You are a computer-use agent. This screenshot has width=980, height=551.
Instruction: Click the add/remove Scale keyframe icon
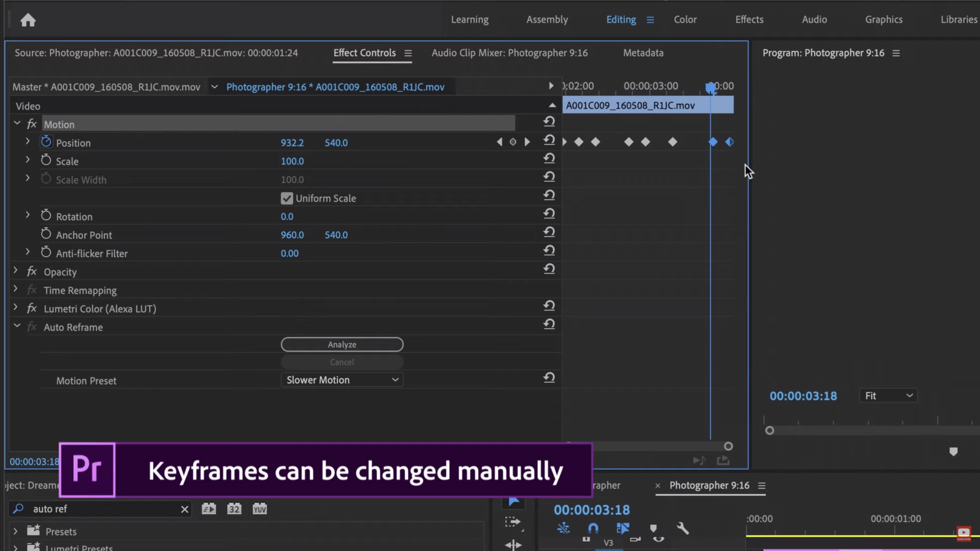point(514,161)
